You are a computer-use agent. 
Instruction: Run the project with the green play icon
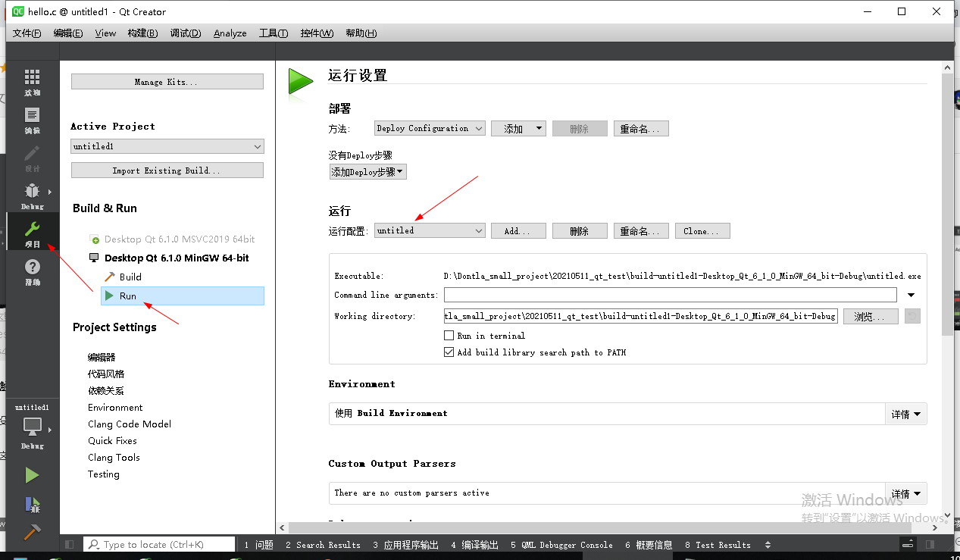(32, 474)
